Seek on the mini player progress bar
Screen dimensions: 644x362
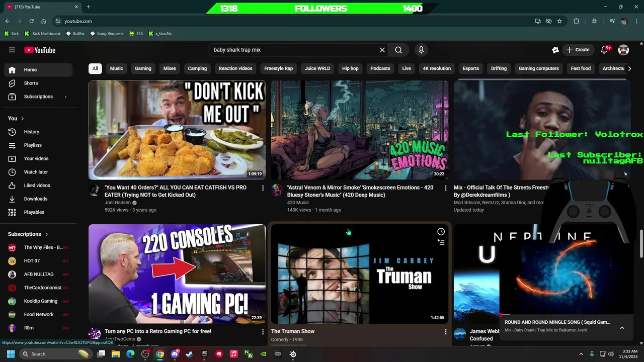tap(567, 315)
